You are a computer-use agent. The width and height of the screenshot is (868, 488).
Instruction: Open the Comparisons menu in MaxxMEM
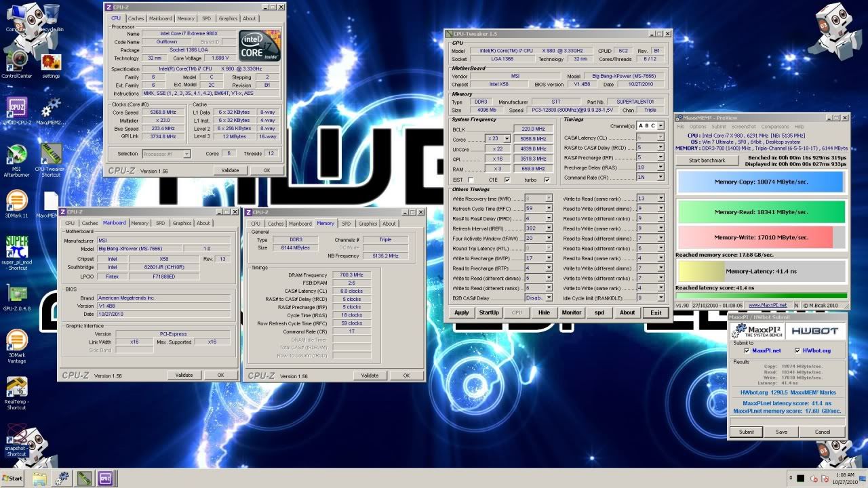pyautogui.click(x=774, y=127)
